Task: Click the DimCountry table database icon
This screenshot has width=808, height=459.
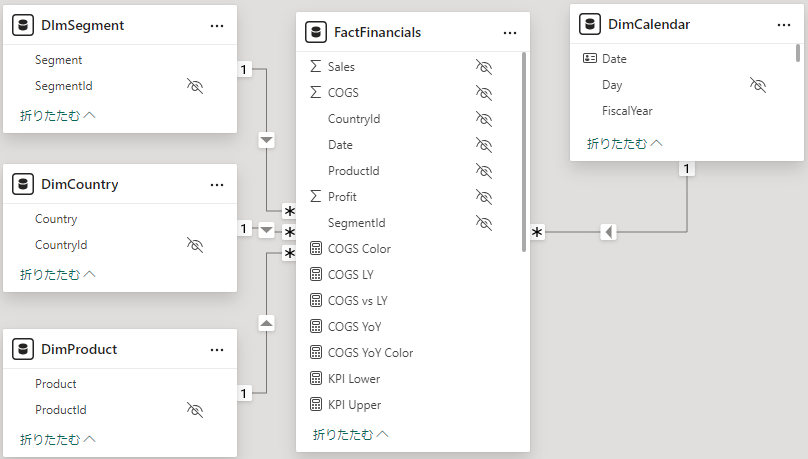Action: pyautogui.click(x=23, y=184)
